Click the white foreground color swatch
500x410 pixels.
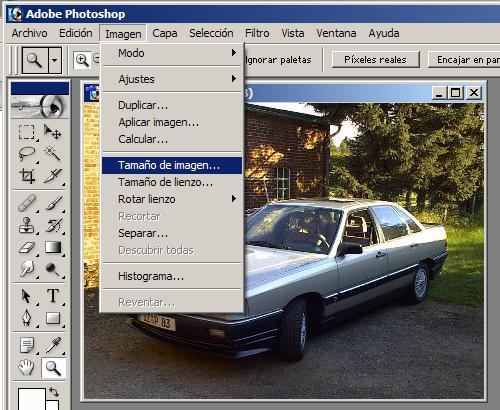(x=31, y=399)
